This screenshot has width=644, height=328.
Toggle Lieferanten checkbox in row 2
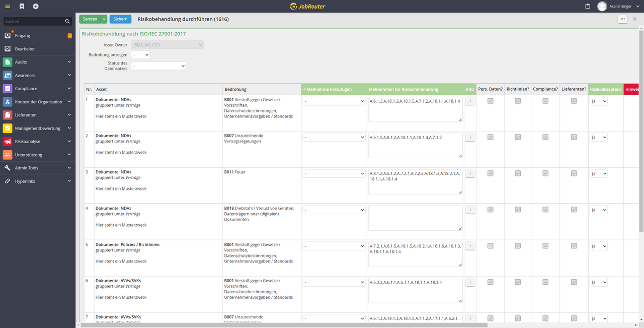[574, 137]
